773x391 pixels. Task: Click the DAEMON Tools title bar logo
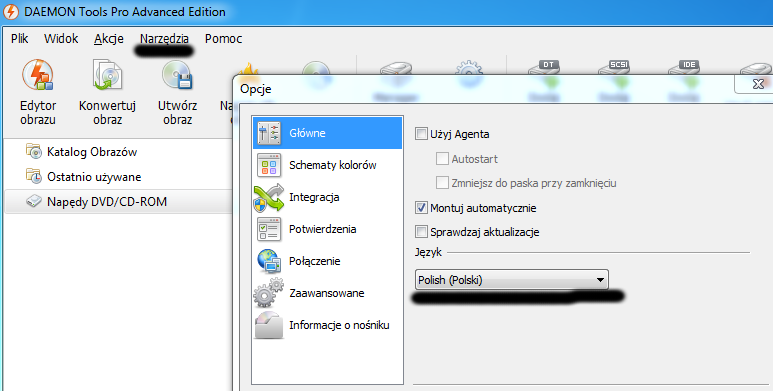point(11,12)
